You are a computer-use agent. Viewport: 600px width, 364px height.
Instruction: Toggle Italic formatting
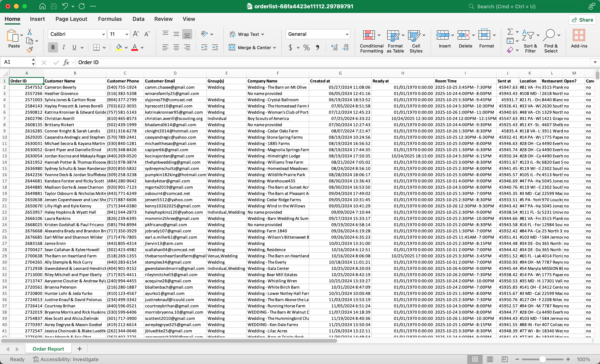tap(64, 47)
